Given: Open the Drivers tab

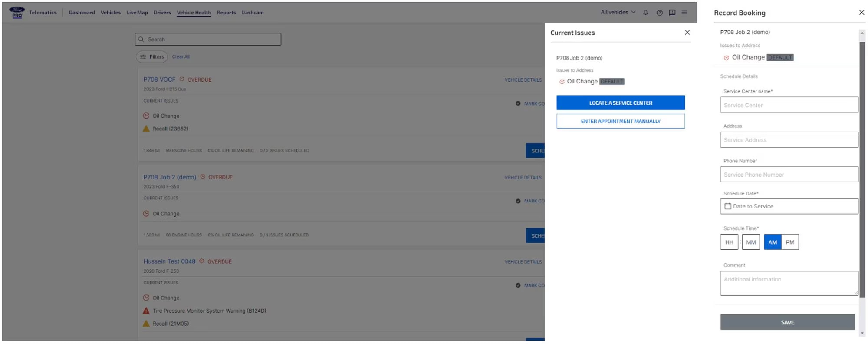Looking at the screenshot, I should tap(162, 13).
